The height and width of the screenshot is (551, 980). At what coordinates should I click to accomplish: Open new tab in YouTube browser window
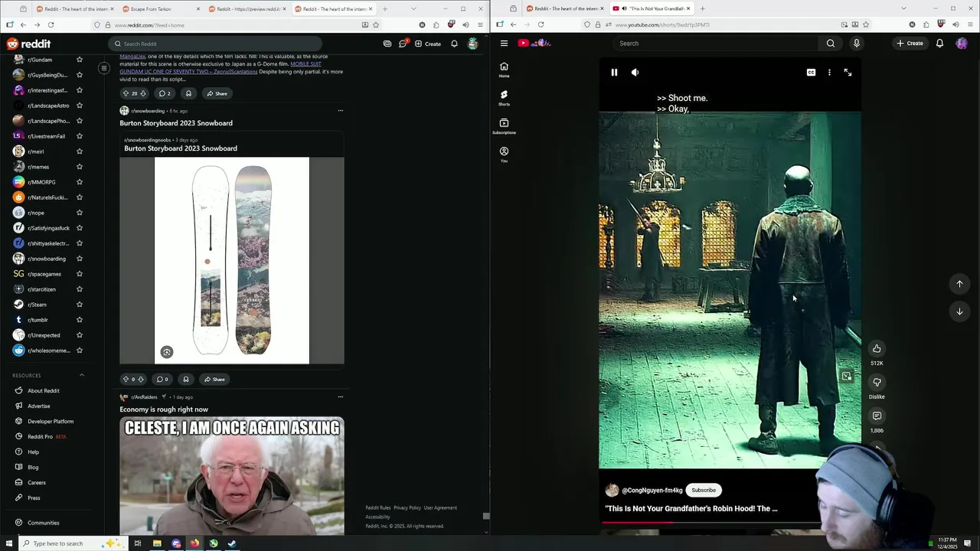[702, 8]
